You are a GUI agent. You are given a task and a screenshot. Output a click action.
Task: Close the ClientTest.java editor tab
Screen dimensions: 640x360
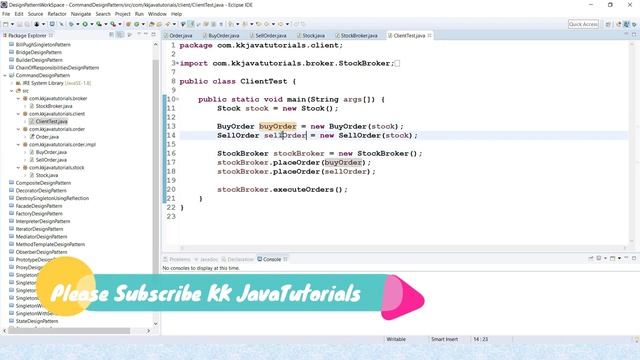(x=429, y=36)
